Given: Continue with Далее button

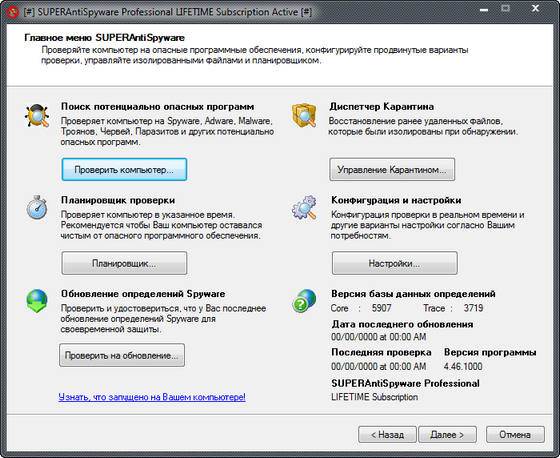Looking at the screenshot, I should [x=447, y=434].
